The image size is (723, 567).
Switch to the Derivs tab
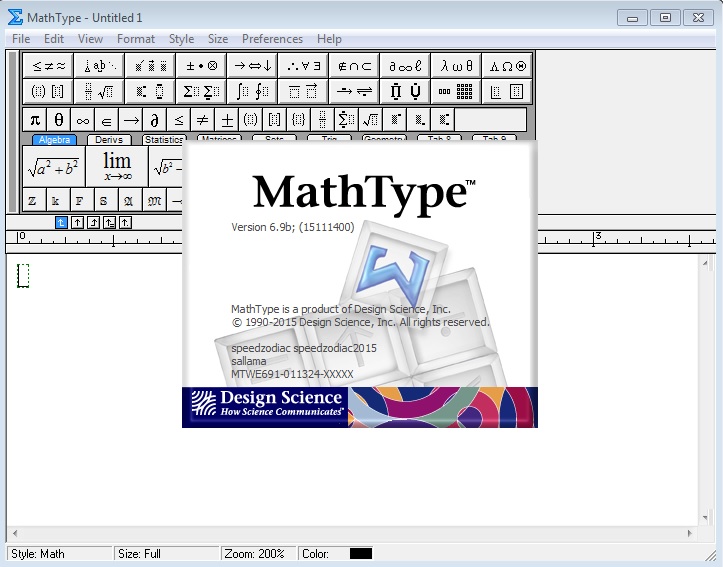pyautogui.click(x=109, y=140)
